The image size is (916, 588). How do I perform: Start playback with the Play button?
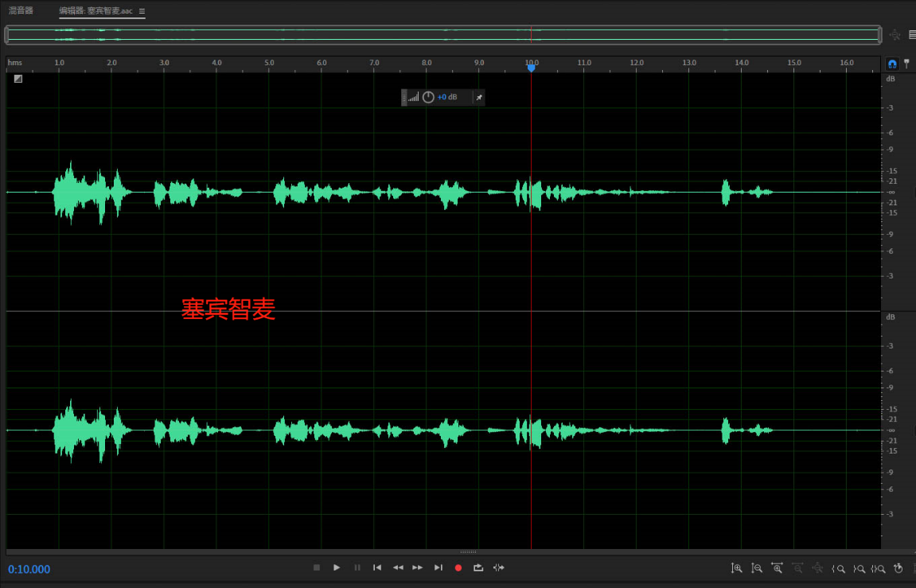(337, 567)
